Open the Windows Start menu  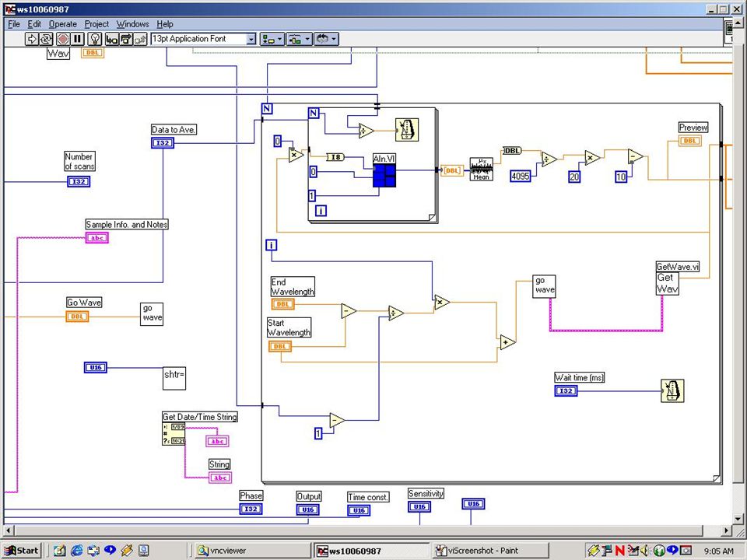(22, 551)
